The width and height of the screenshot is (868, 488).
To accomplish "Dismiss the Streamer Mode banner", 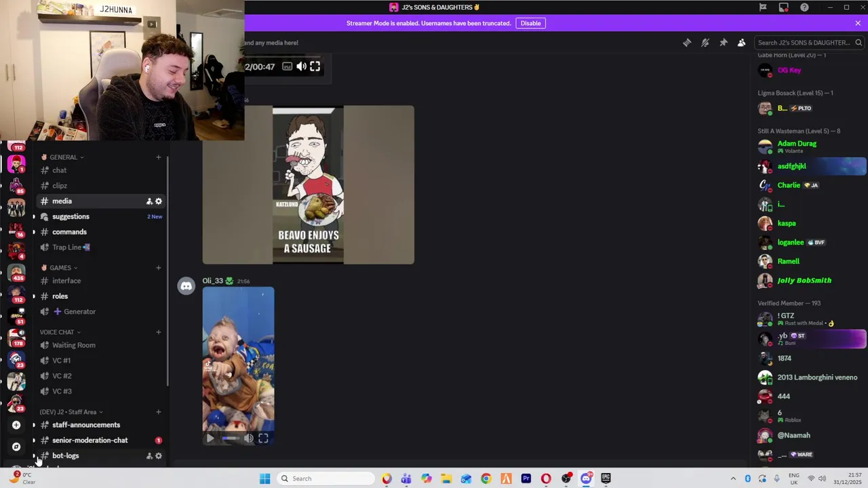I will [x=858, y=23].
